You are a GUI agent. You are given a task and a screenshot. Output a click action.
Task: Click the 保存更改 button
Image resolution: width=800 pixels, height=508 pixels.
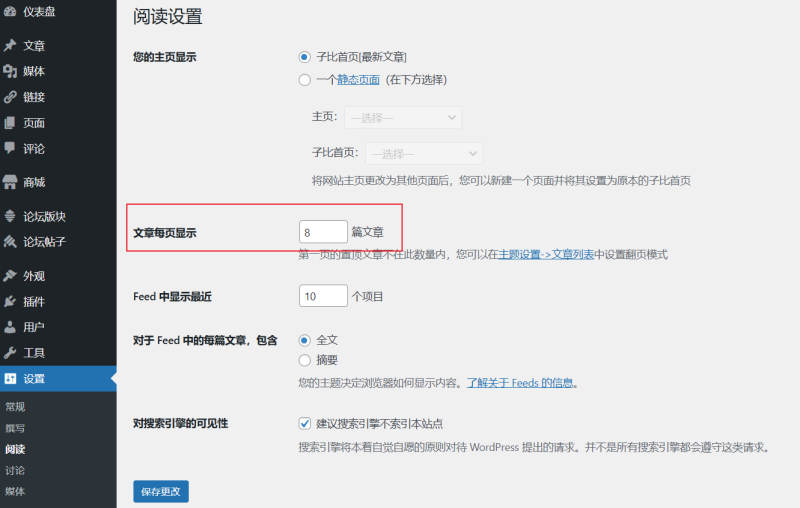pos(161,491)
